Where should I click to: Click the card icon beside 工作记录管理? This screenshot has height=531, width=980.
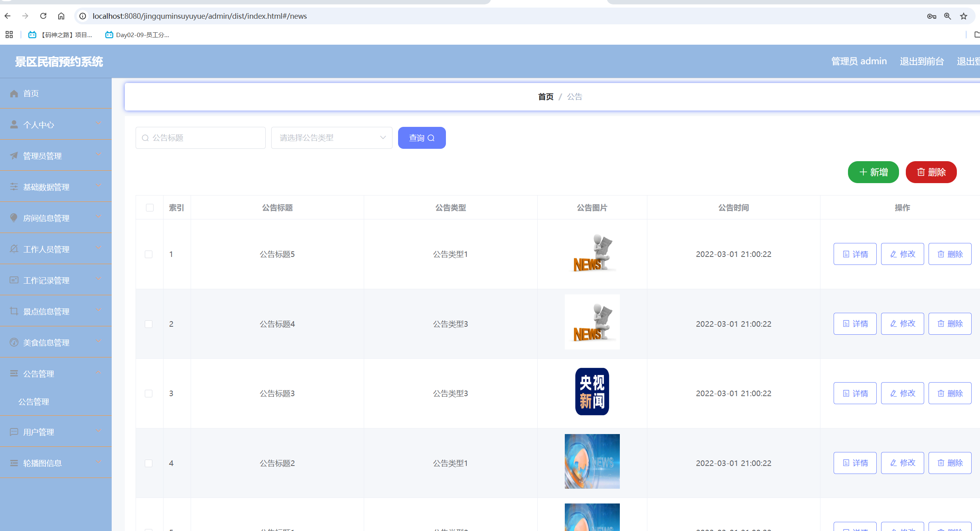point(14,280)
